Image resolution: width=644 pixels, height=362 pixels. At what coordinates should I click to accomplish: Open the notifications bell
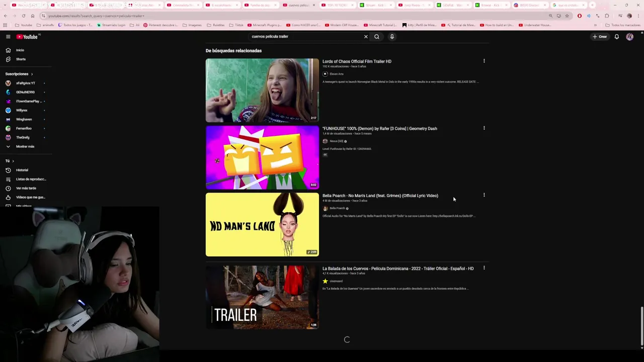[x=616, y=37]
